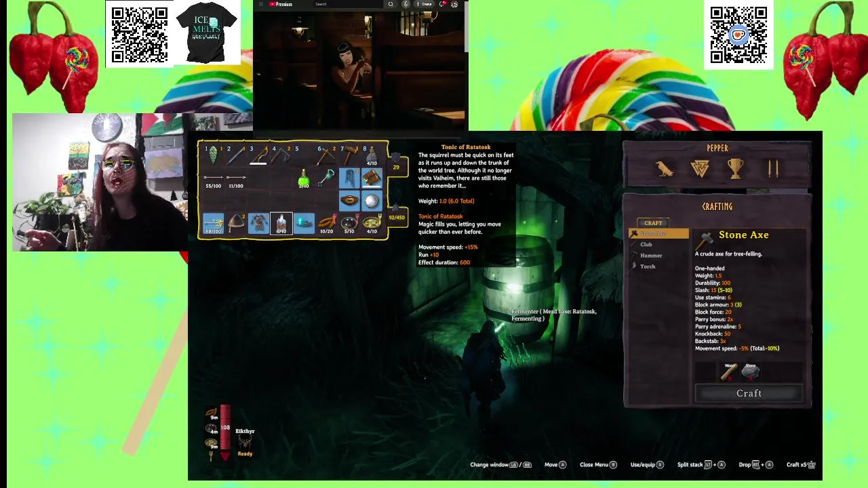868x488 pixels.
Task: Select the equipped blue cape item
Action: click(x=349, y=179)
